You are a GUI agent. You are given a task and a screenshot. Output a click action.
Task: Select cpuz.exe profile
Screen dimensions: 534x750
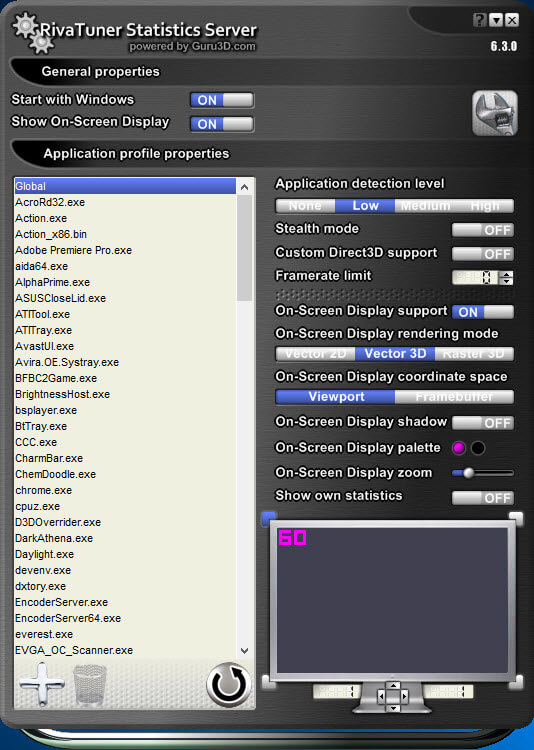click(125, 507)
